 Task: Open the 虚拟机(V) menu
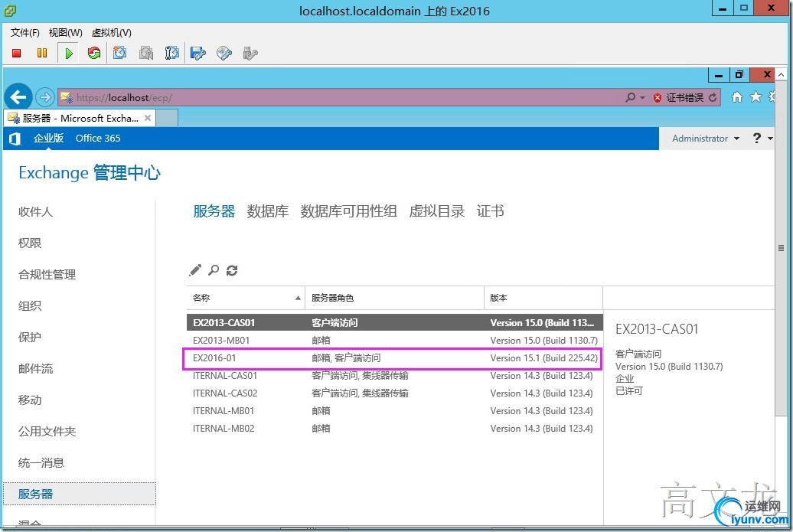(x=111, y=33)
